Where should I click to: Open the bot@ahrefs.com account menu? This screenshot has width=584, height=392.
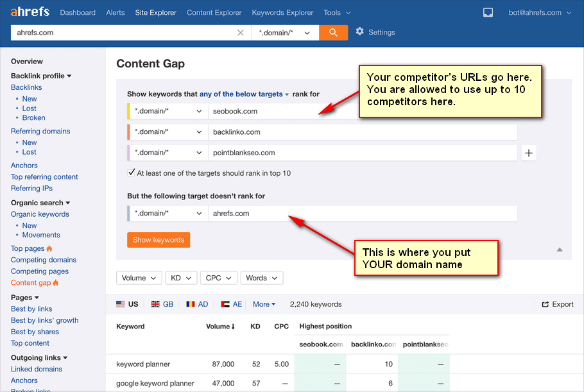(x=540, y=13)
